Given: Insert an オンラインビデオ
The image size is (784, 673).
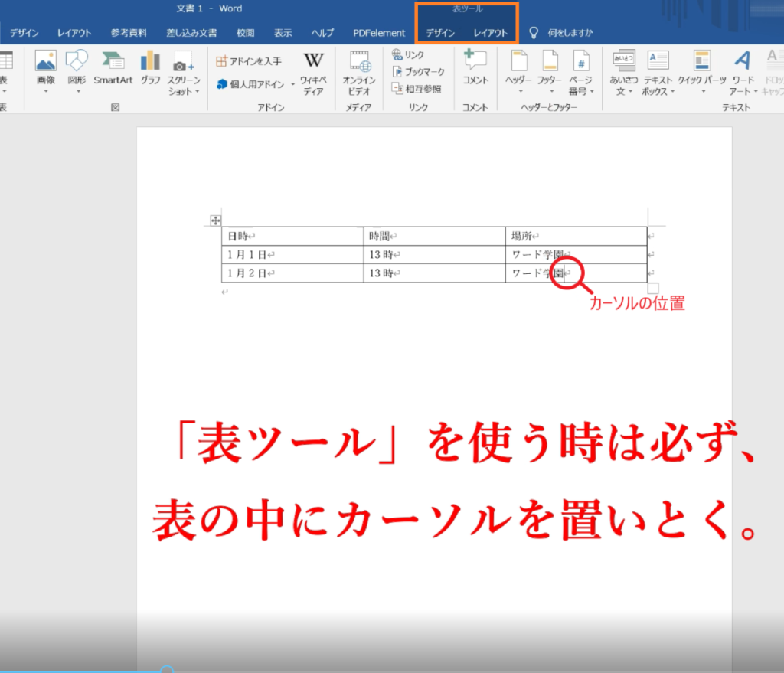Looking at the screenshot, I should click(358, 72).
